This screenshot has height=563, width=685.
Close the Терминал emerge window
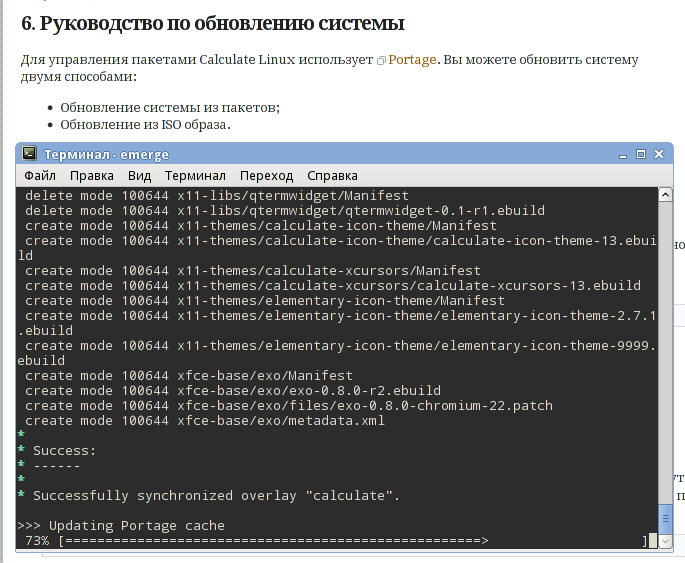pos(659,154)
